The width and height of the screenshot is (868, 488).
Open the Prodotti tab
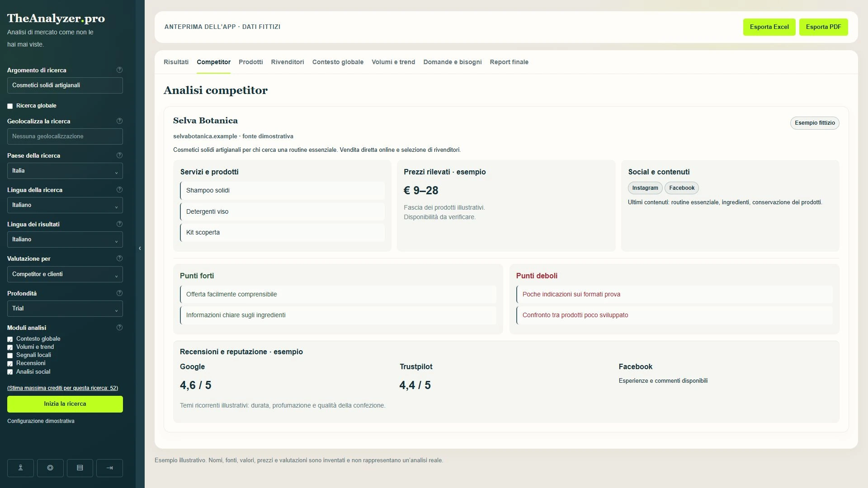point(251,62)
